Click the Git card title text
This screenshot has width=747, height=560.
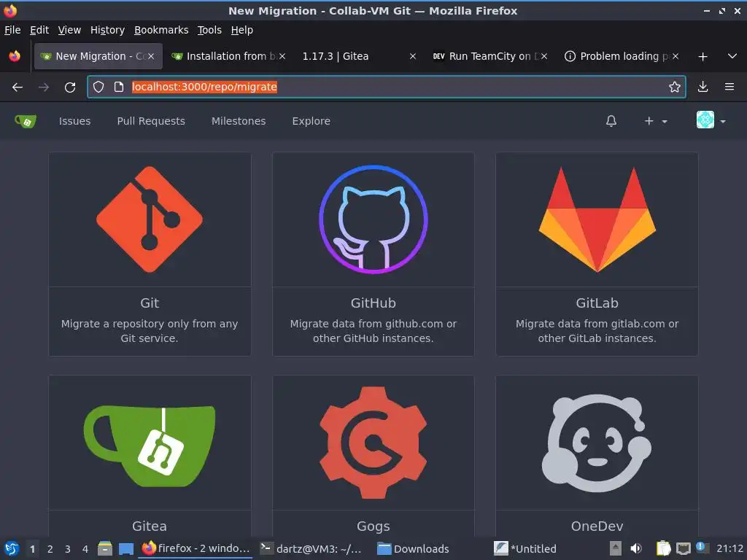point(150,303)
